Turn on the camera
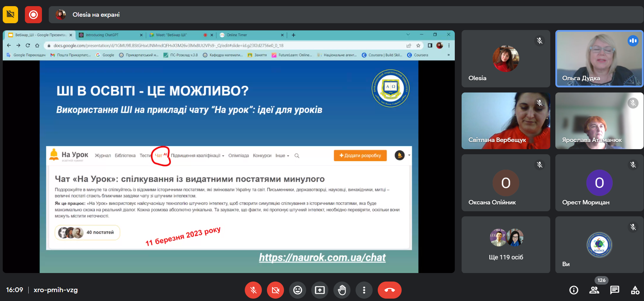 tap(275, 290)
